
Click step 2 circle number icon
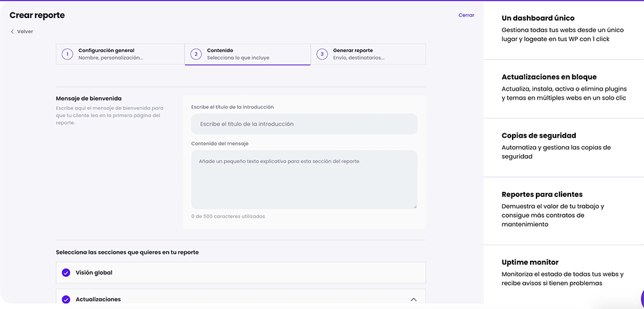196,54
